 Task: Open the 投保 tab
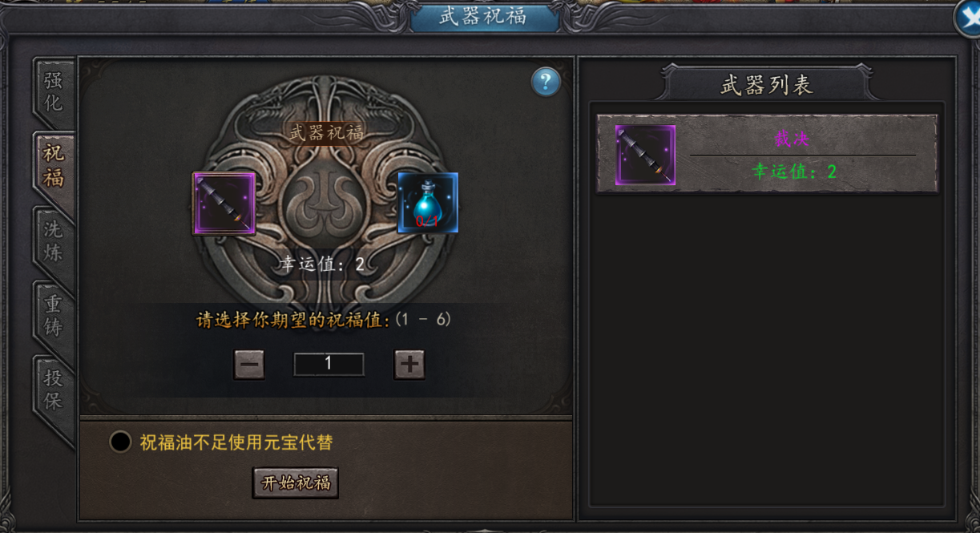pos(54,390)
